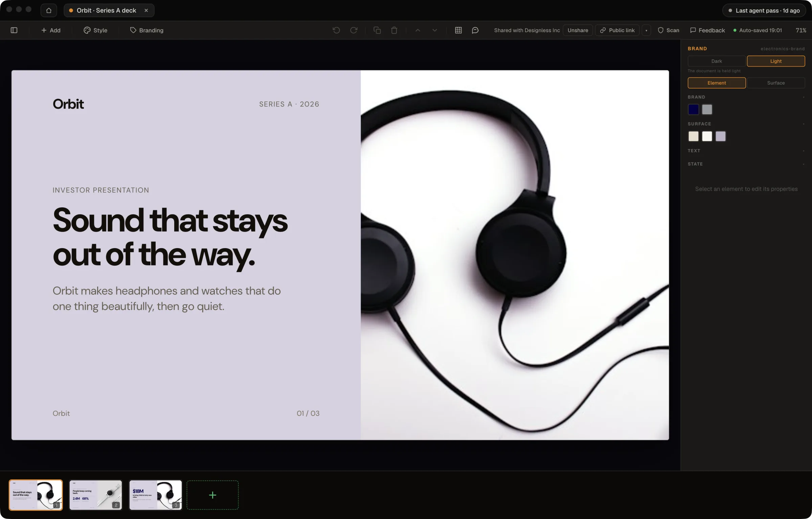Open the Public link options dropdown
The height and width of the screenshot is (519, 812).
pos(646,30)
